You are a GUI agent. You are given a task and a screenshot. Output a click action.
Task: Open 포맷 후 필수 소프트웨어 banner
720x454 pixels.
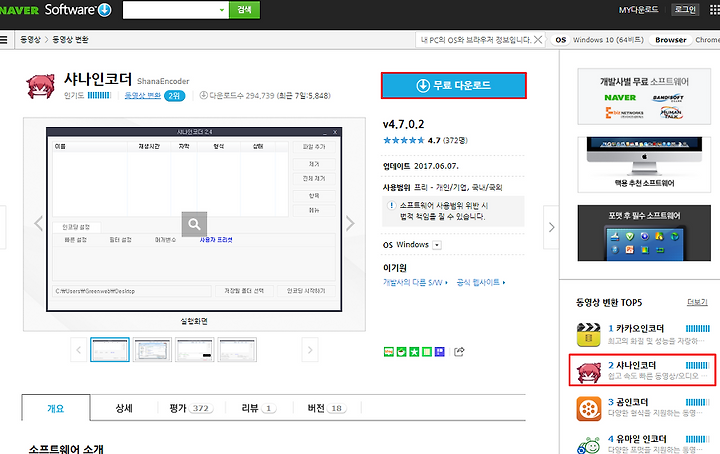644,233
